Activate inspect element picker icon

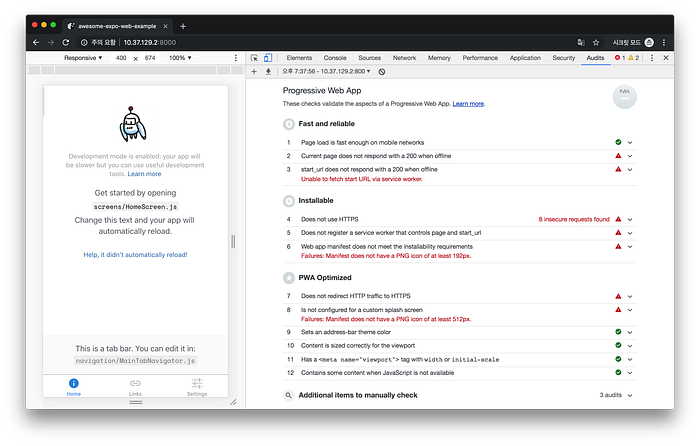point(254,58)
